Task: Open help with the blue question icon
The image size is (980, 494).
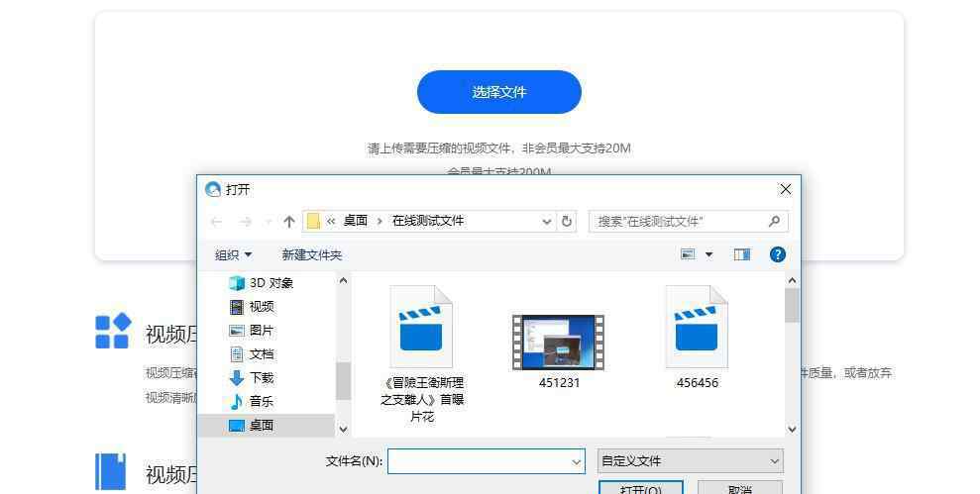Action: (x=778, y=254)
